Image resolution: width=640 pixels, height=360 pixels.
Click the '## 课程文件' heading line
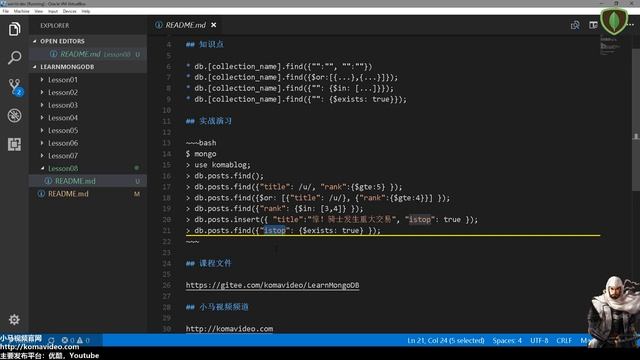tap(209, 263)
